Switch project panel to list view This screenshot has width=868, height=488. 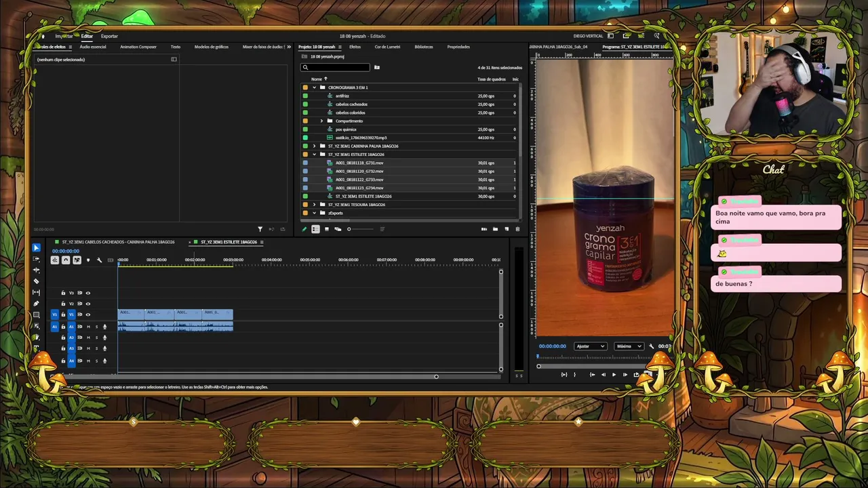[315, 229]
